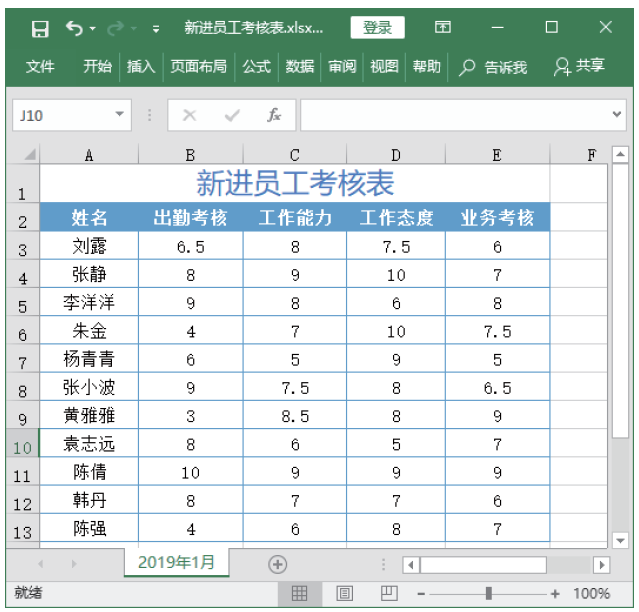Click the 告诉我 search box

coord(493,67)
